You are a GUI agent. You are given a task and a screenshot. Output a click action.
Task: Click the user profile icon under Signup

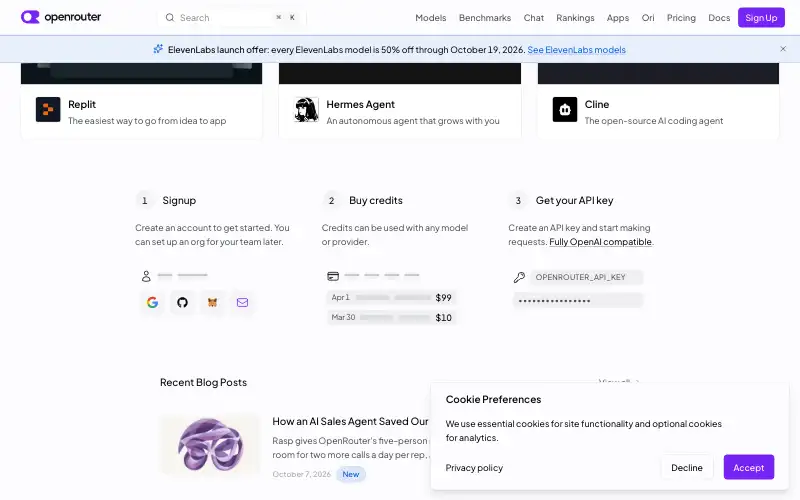tap(146, 276)
